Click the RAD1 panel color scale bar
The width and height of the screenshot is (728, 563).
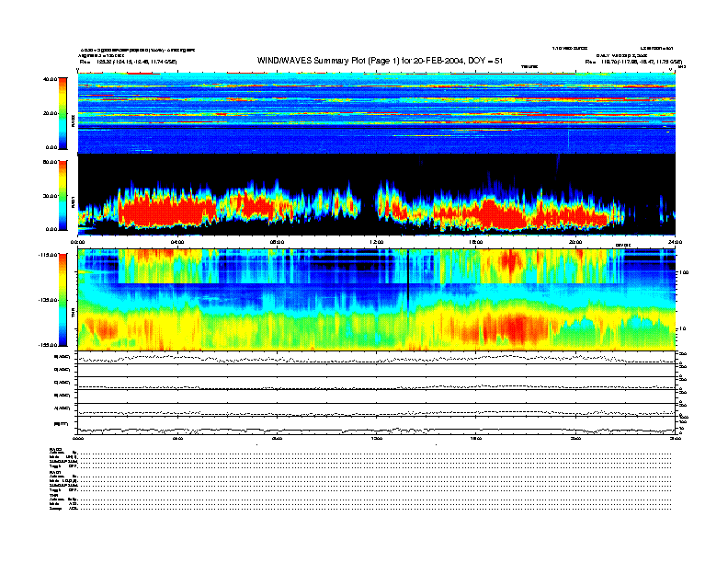tap(63, 194)
